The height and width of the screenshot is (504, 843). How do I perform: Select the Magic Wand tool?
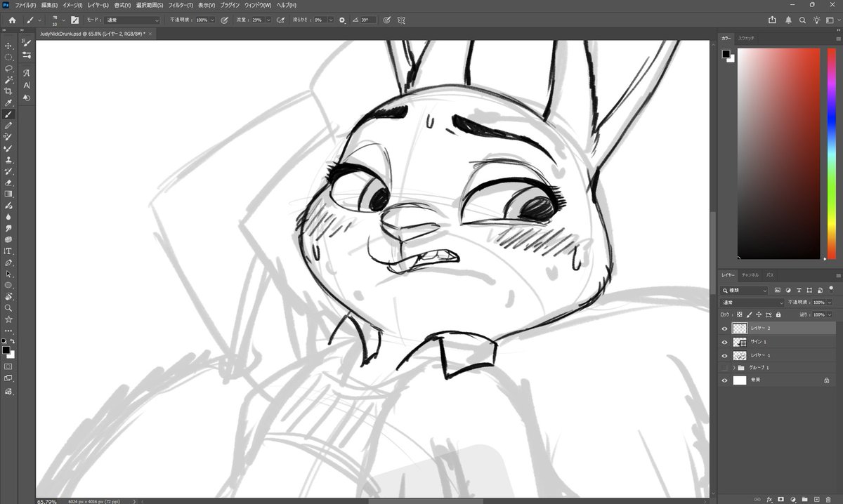click(x=8, y=79)
